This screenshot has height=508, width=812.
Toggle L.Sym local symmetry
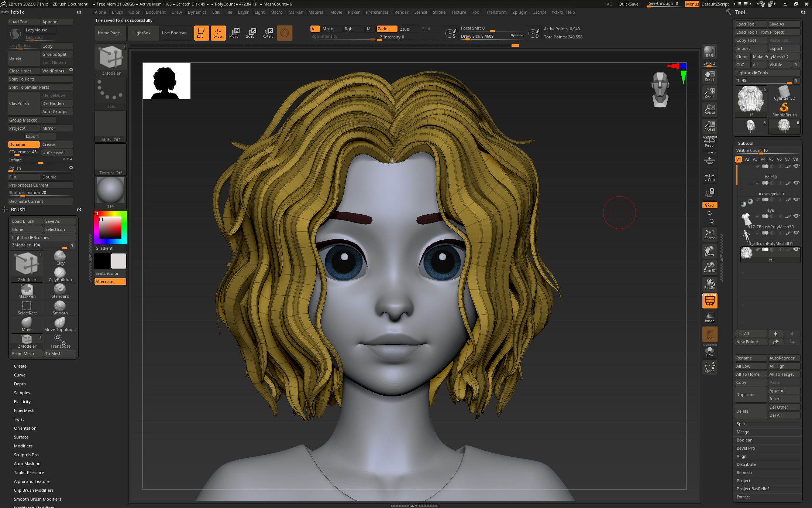pyautogui.click(x=709, y=177)
